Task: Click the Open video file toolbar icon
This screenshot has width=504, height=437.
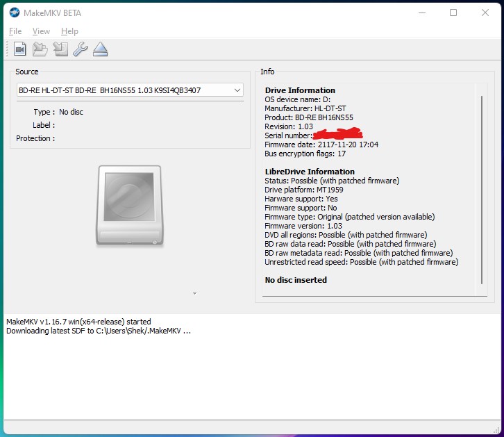Action: coord(20,49)
